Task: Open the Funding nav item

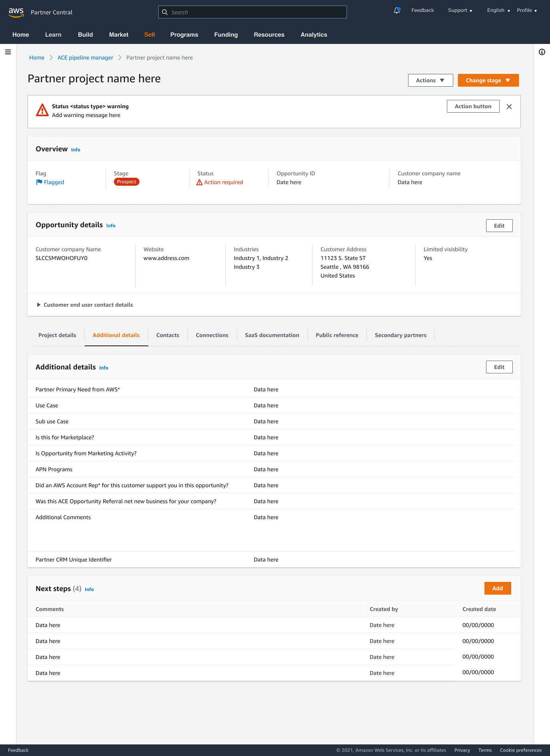Action: [226, 35]
